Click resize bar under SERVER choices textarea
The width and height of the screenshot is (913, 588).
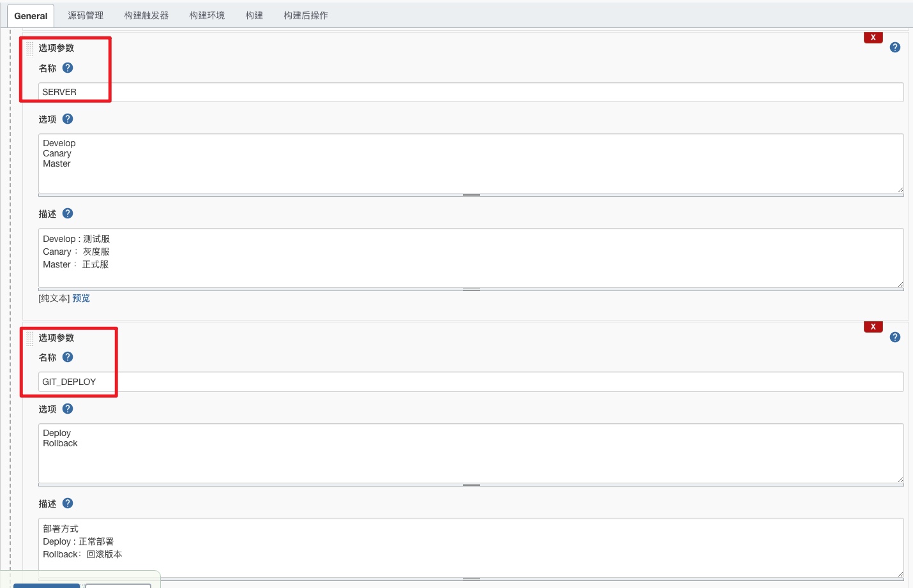point(471,195)
